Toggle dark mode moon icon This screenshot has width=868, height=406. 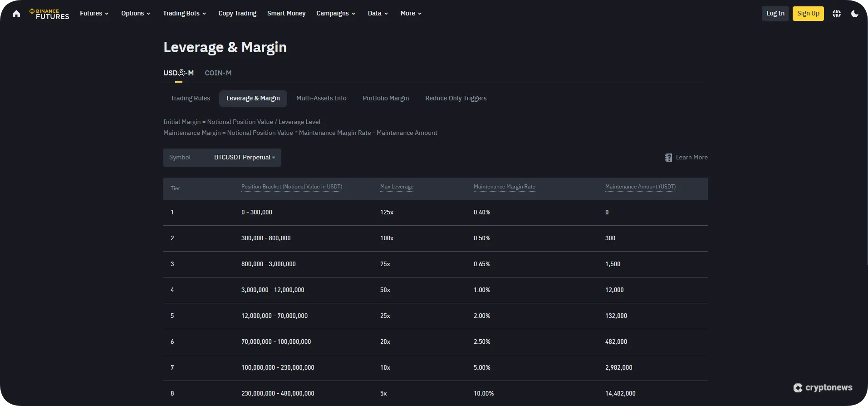coord(855,14)
